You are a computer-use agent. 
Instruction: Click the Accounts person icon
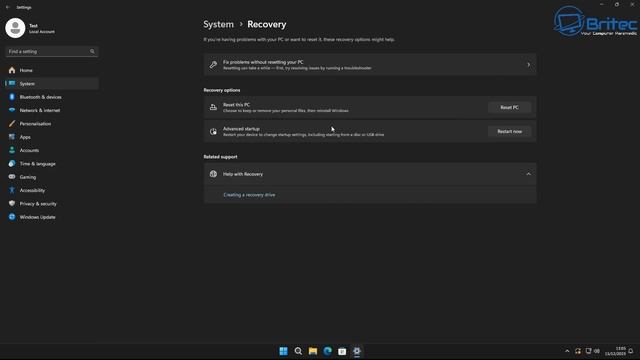pos(12,150)
